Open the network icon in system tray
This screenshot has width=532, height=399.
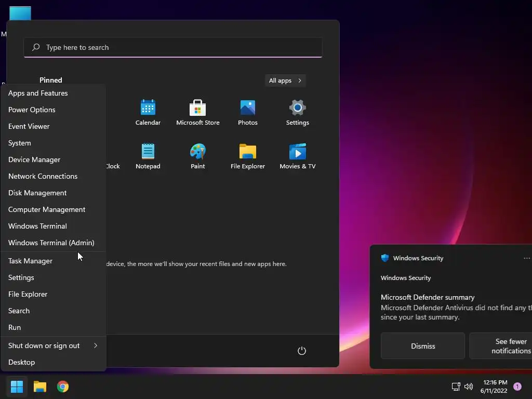[456, 387]
